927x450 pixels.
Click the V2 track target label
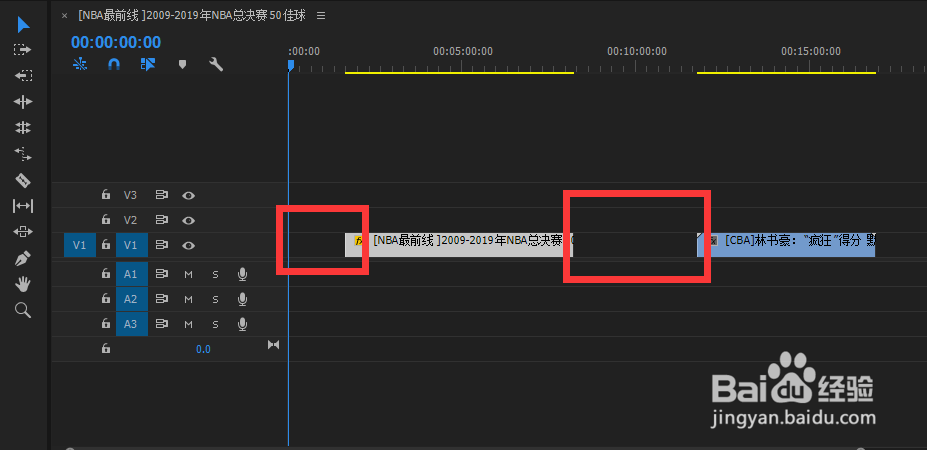(x=130, y=220)
